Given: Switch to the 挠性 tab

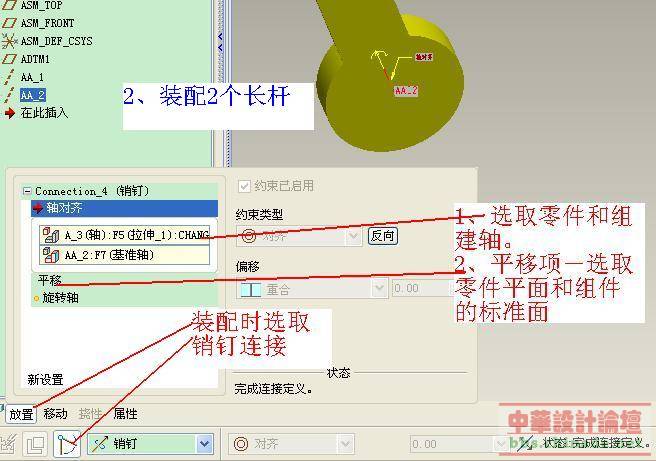Looking at the screenshot, I should 90,414.
